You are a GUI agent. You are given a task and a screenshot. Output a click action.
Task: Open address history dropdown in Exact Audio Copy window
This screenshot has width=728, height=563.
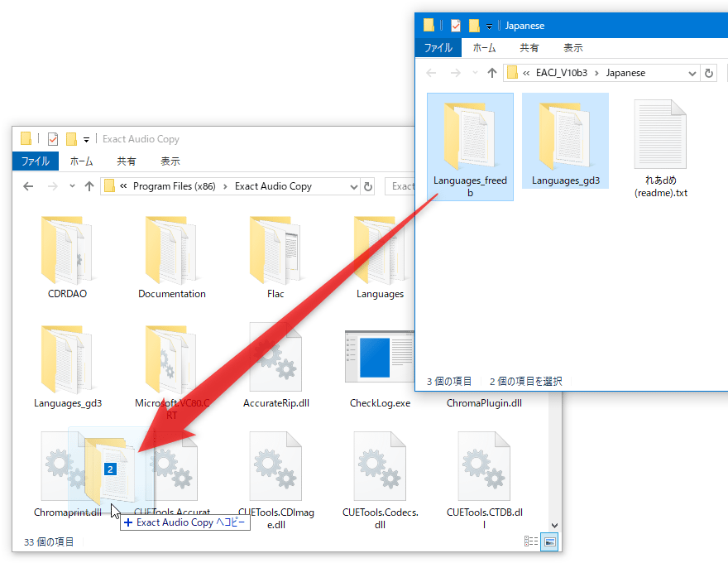tap(354, 187)
